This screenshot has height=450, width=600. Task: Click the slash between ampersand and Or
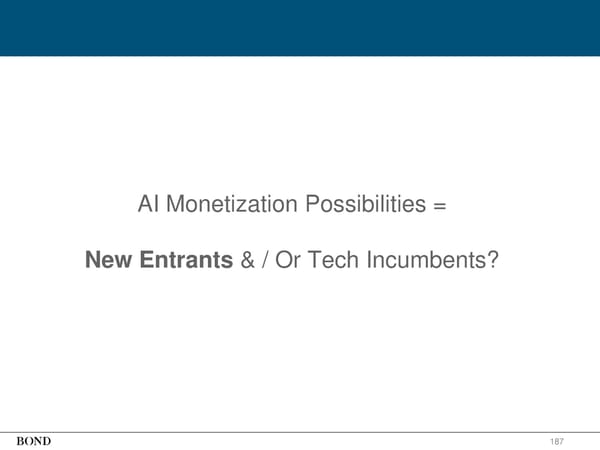tap(269, 260)
